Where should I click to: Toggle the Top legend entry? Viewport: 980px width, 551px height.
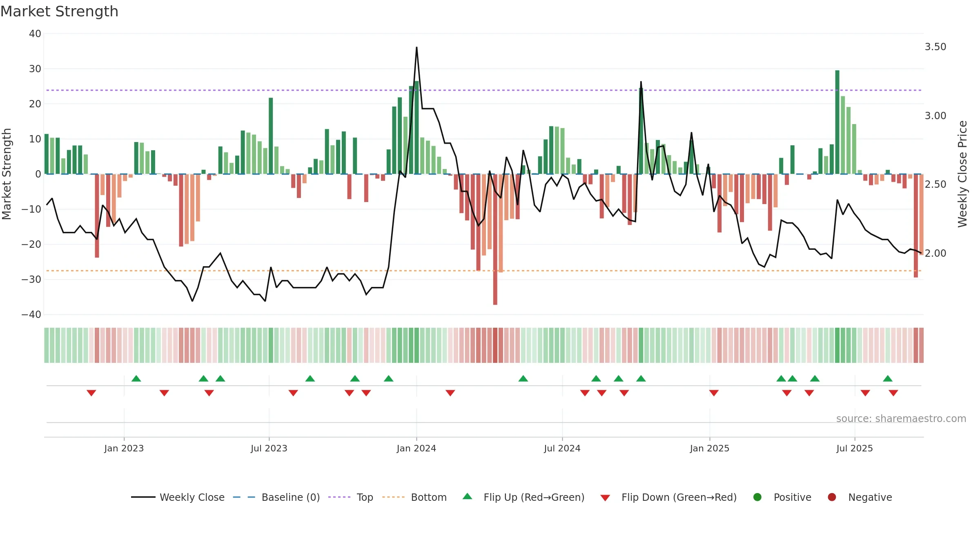point(351,497)
